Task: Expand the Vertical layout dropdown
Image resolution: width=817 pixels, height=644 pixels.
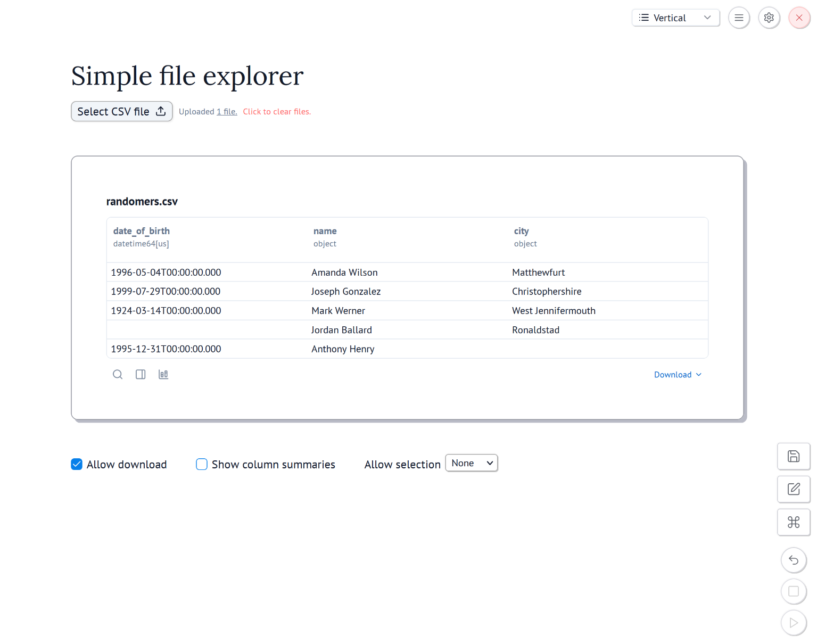Action: [675, 18]
